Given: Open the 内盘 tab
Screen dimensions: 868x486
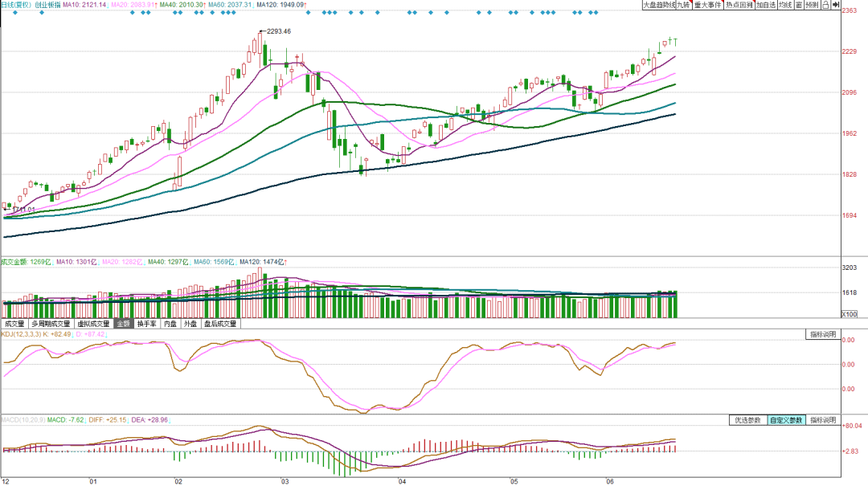Looking at the screenshot, I should pyautogui.click(x=170, y=324).
